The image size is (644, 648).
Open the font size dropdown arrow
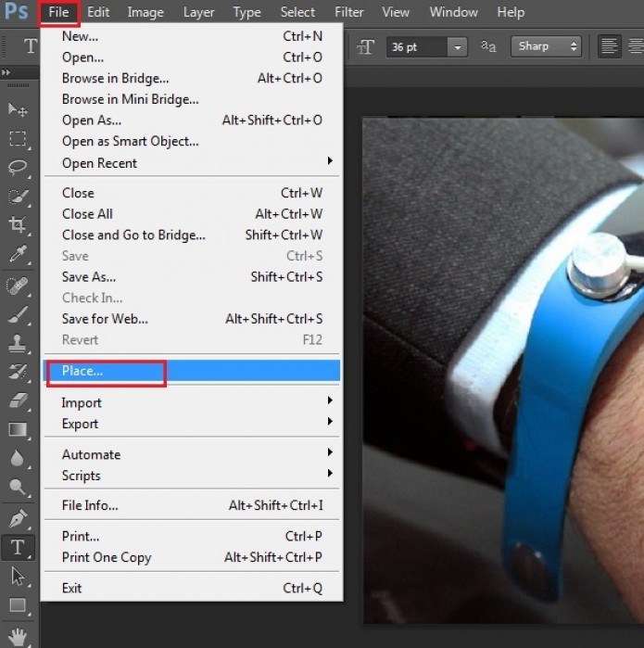coord(457,47)
